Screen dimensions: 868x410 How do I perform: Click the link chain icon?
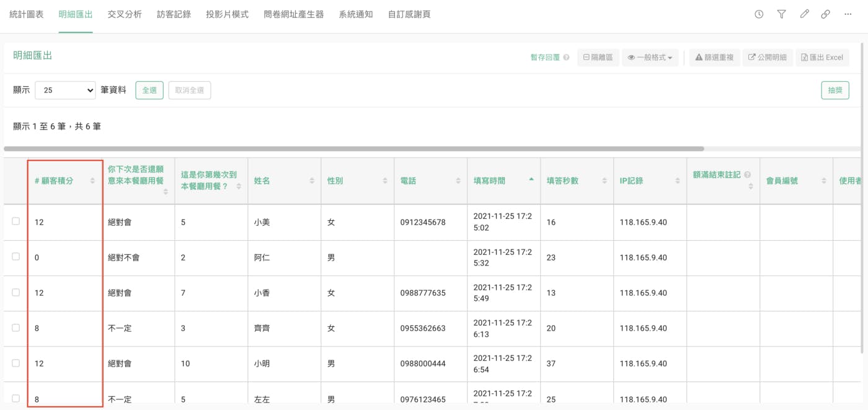(826, 14)
